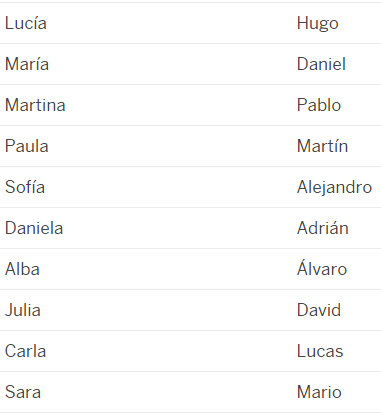Click the Sofía row entry

tap(25, 187)
